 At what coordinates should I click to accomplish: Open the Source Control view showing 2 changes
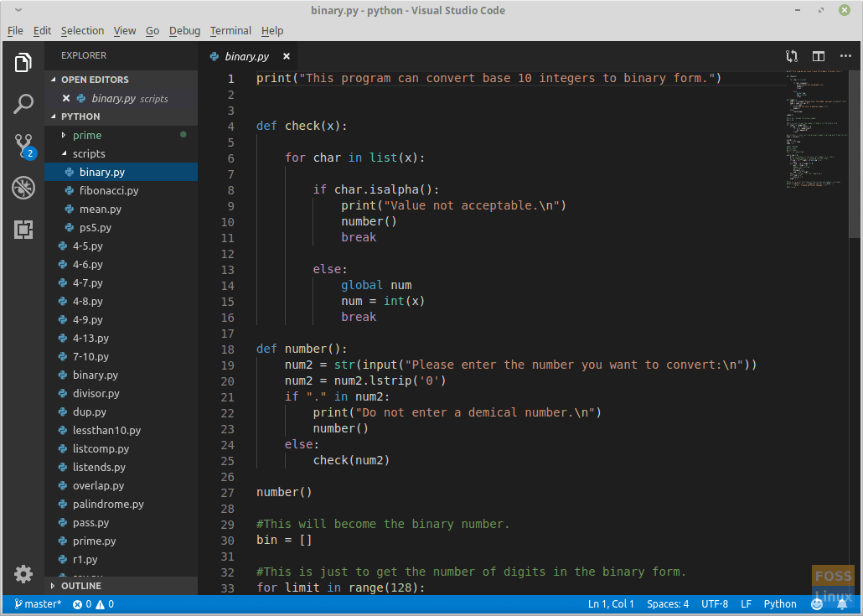pyautogui.click(x=23, y=146)
